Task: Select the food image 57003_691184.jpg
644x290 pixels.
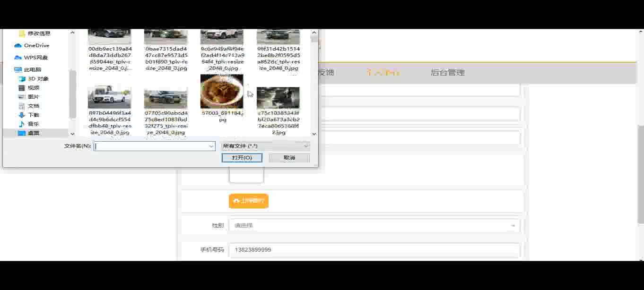Action: (222, 98)
